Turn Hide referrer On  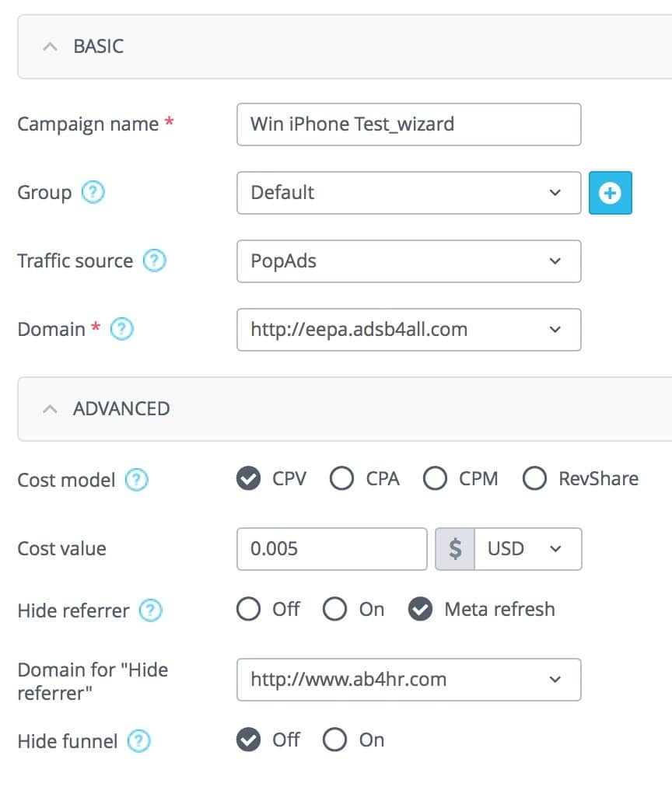334,610
